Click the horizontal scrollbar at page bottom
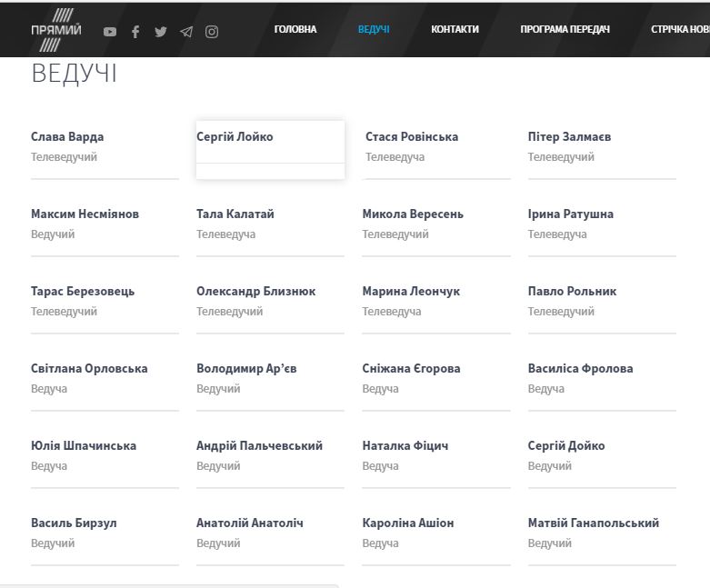This screenshot has height=588, width=710. coord(169,585)
